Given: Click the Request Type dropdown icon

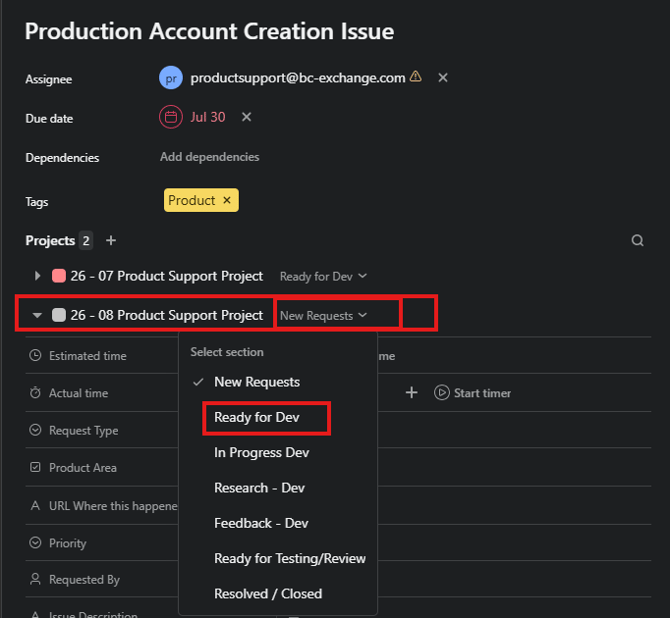Looking at the screenshot, I should coord(35,430).
